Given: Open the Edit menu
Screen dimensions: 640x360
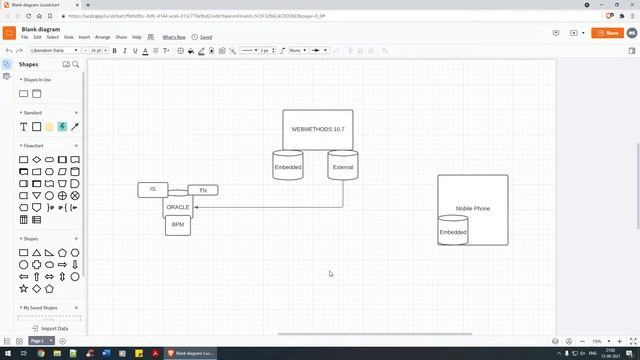Looking at the screenshot, I should tap(38, 37).
